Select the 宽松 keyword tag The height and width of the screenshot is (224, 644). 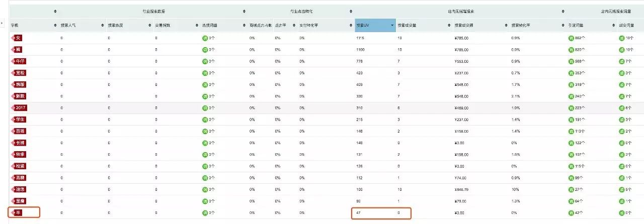click(x=18, y=73)
